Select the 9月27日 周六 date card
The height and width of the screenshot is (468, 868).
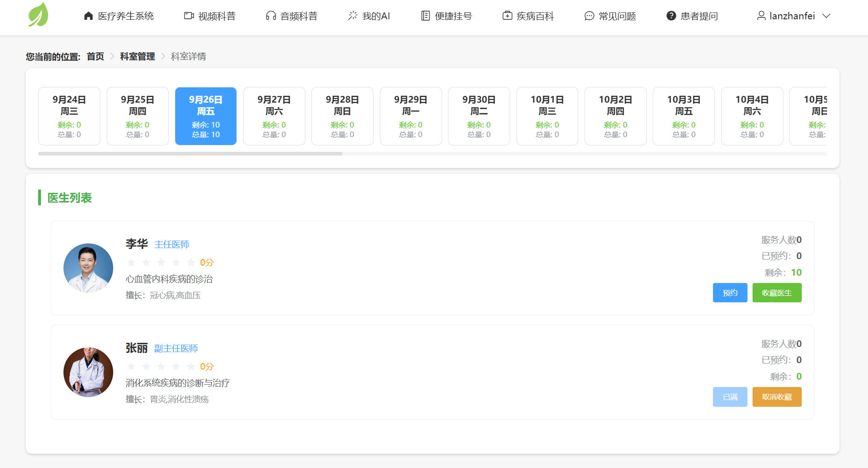pyautogui.click(x=274, y=116)
